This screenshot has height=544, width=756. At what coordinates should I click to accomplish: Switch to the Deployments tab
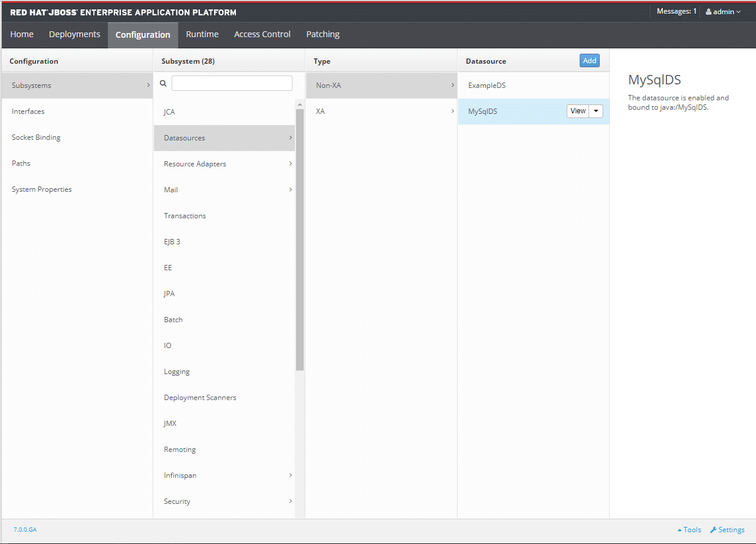click(74, 34)
